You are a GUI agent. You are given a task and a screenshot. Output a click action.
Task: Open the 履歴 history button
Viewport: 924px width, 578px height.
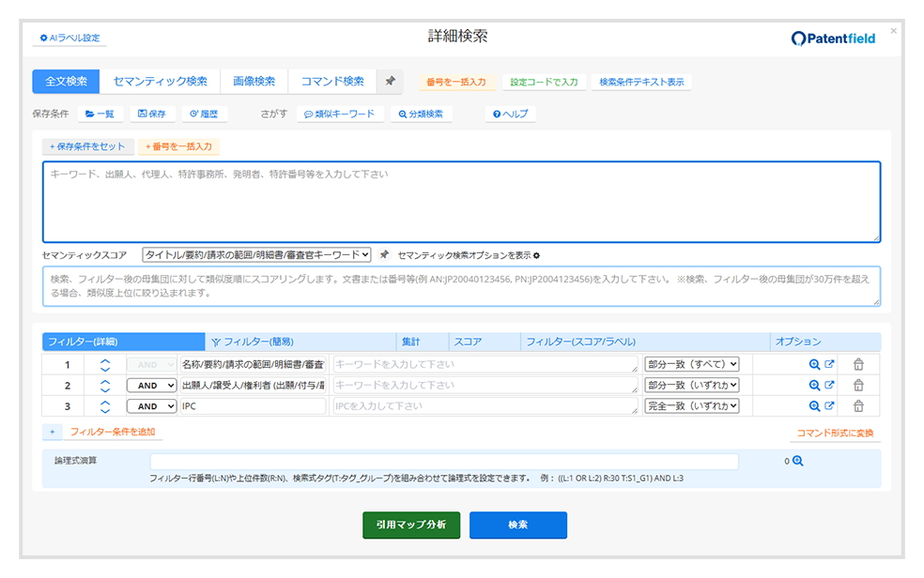(x=204, y=114)
